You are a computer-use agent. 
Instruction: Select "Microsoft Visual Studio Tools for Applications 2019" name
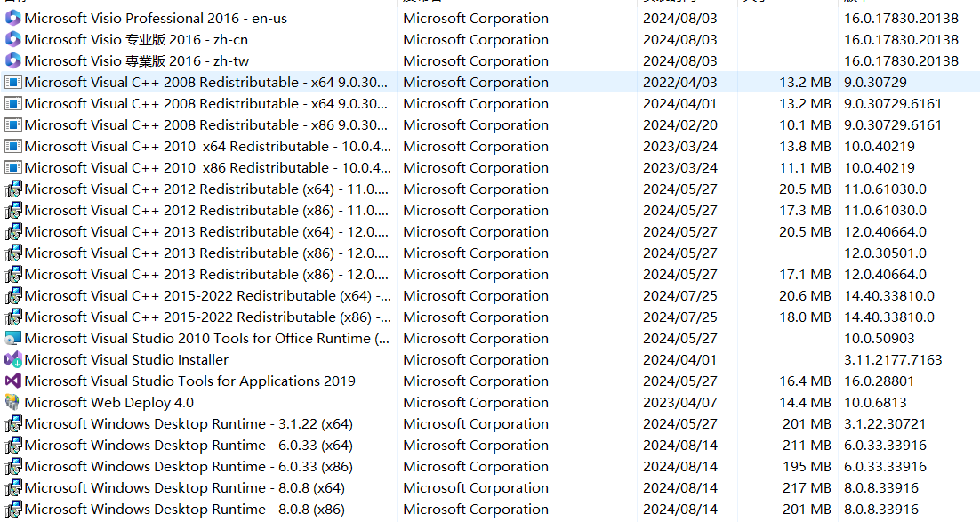pos(190,381)
